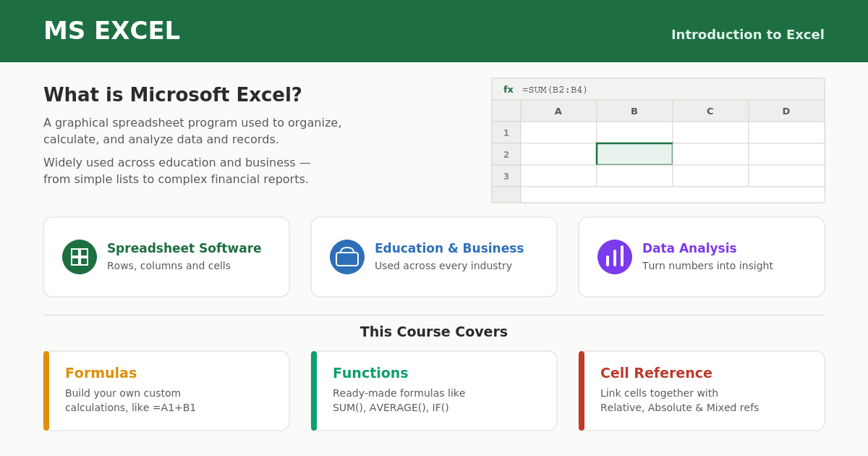Click the SUM(), AVERAGE(), IF() text
This screenshot has width=868, height=456.
point(391,408)
